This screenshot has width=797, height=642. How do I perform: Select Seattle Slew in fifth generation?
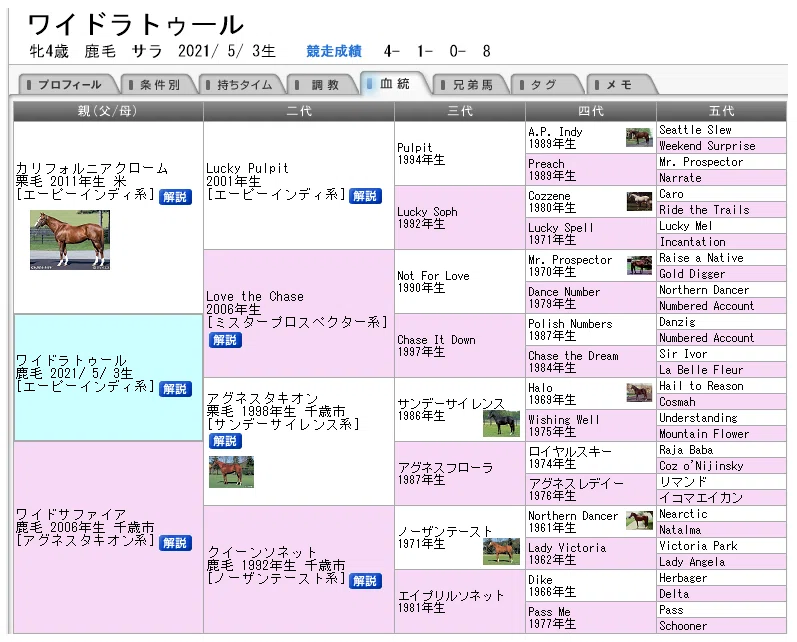721,130
